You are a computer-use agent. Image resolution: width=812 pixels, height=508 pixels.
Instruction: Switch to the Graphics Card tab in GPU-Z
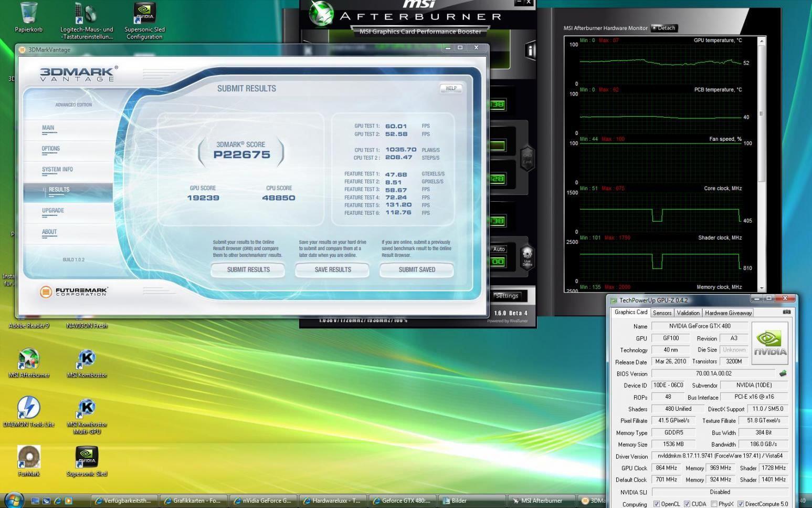point(630,312)
